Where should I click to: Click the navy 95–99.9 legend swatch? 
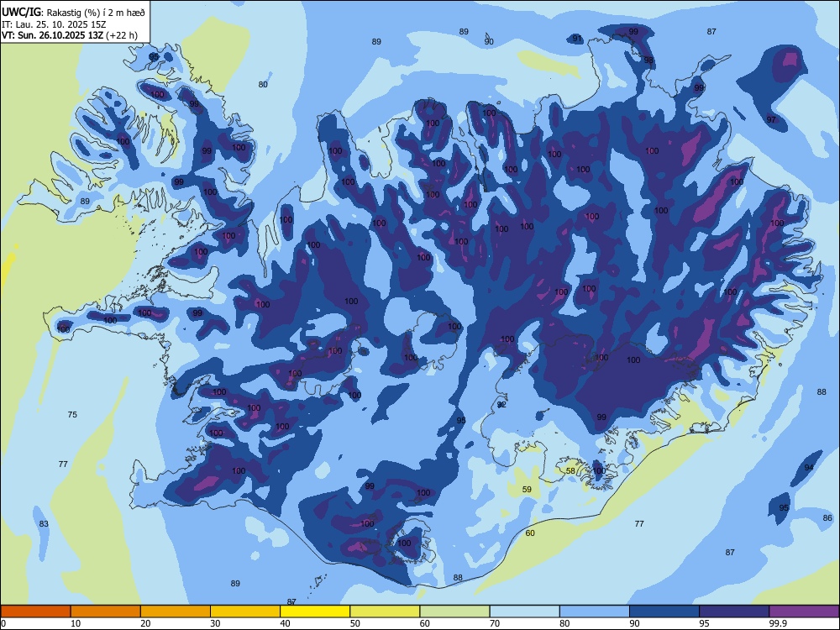pos(734,612)
